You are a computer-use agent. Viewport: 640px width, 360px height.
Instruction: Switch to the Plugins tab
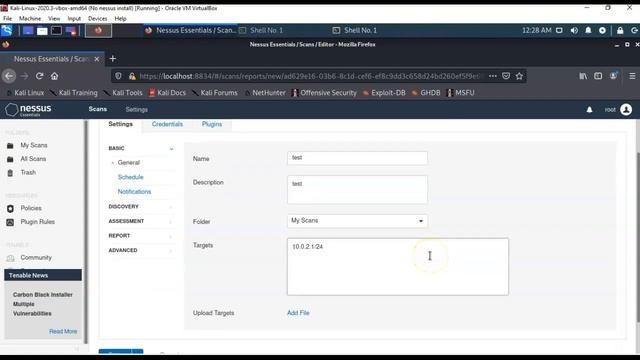tap(212, 124)
